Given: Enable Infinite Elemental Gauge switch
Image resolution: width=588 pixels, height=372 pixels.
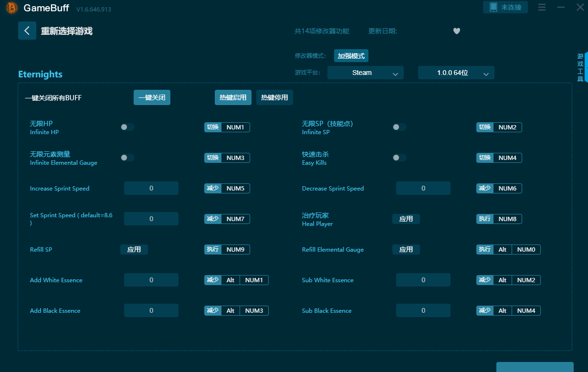Looking at the screenshot, I should (x=127, y=158).
